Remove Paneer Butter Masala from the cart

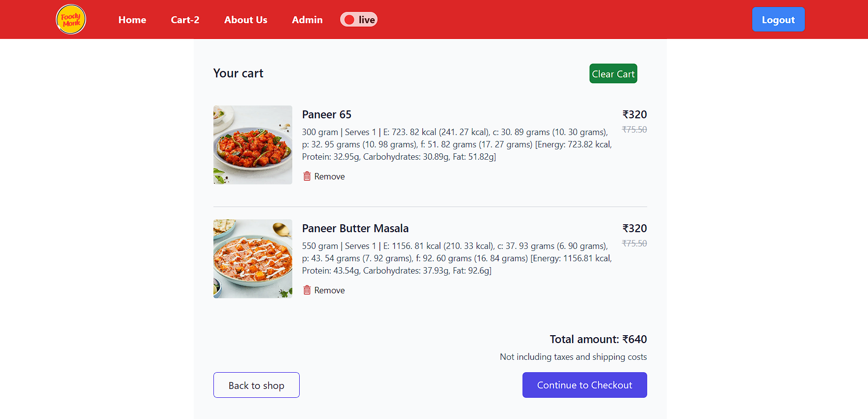pos(329,290)
